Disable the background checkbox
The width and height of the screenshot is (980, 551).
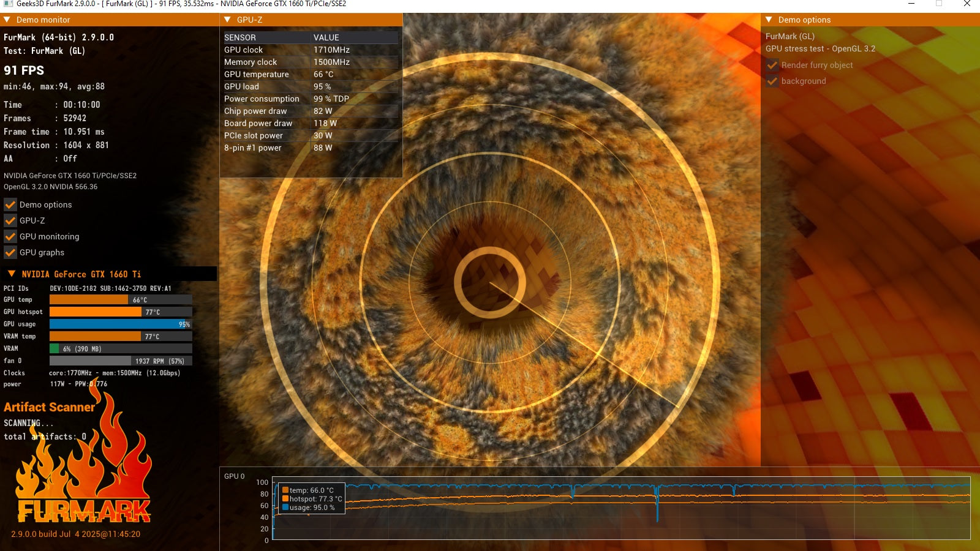coord(772,81)
